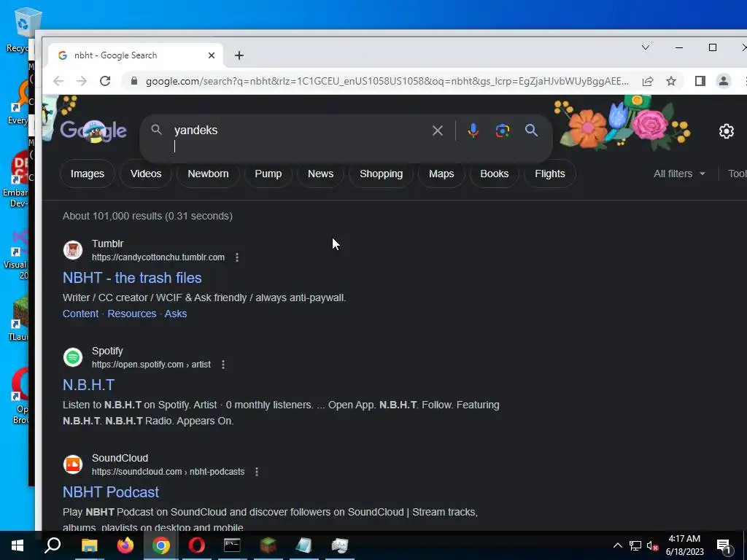Bookmark this page with the star icon

click(671, 81)
